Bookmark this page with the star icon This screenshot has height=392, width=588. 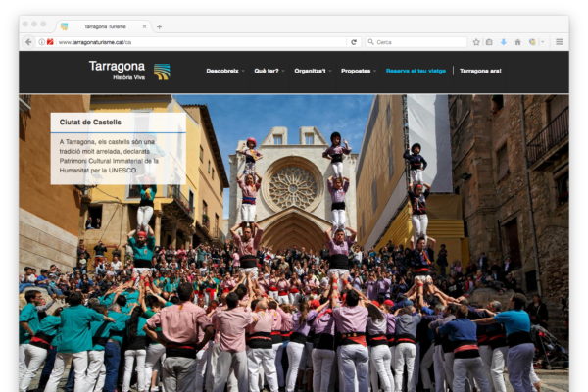[476, 42]
